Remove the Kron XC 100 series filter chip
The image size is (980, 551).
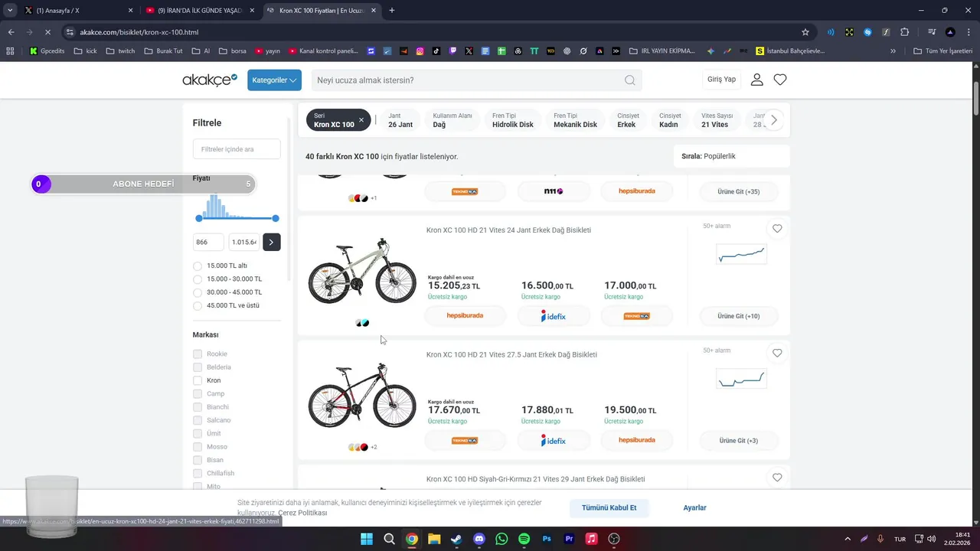coord(361,120)
